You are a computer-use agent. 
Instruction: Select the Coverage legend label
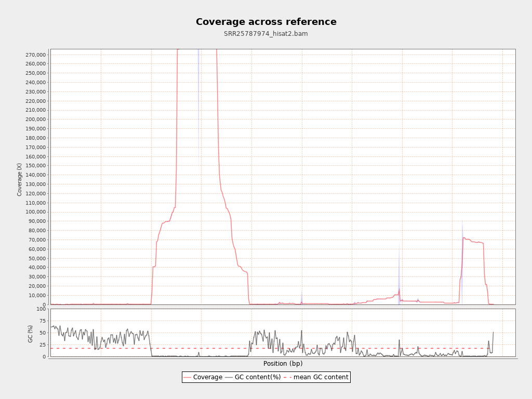(x=207, y=377)
